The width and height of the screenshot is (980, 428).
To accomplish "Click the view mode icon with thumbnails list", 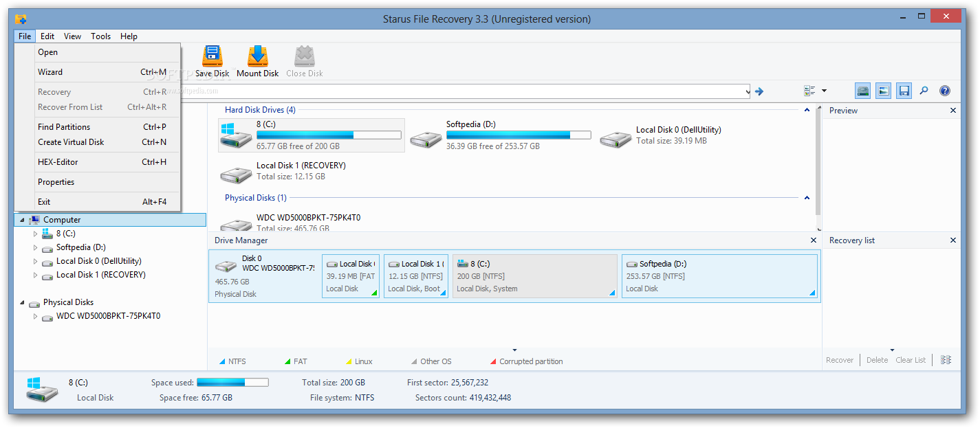I will click(809, 91).
